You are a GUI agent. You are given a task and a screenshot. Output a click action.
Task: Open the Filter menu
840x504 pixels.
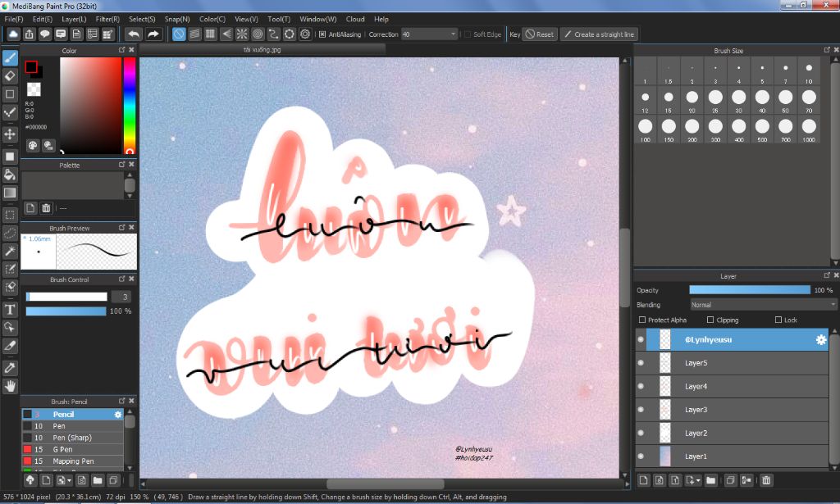107,20
